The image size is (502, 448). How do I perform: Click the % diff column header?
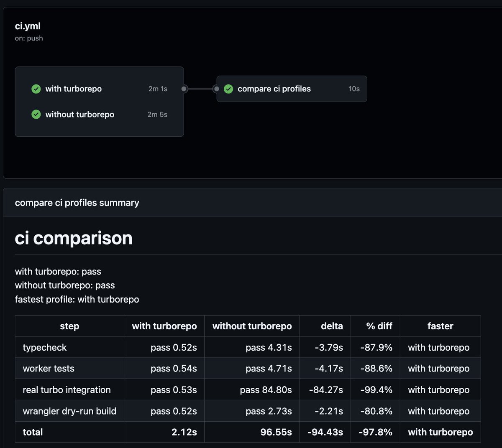pos(375,326)
